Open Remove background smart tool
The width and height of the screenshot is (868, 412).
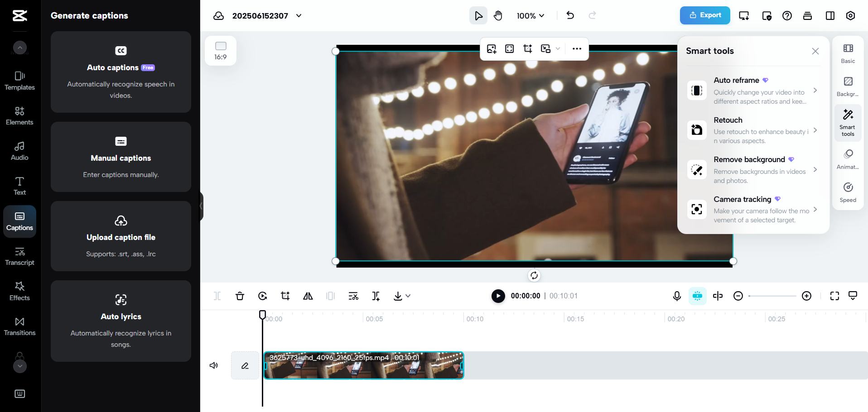753,170
